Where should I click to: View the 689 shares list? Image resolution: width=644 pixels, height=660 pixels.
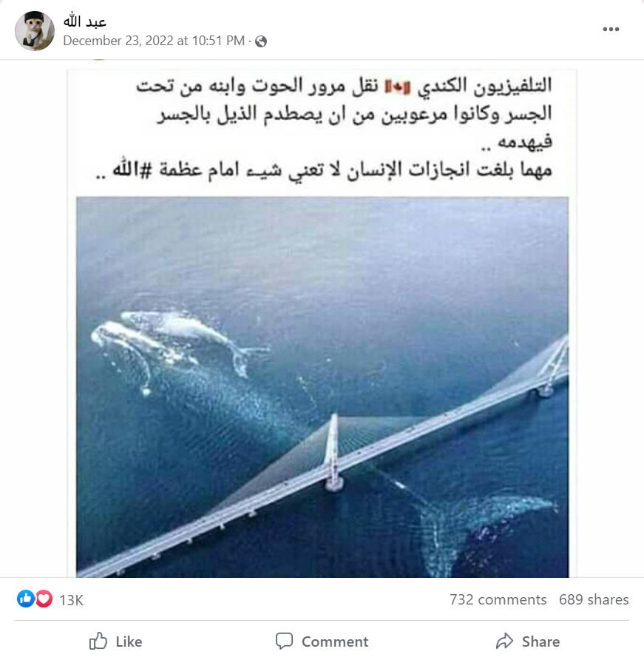click(594, 599)
